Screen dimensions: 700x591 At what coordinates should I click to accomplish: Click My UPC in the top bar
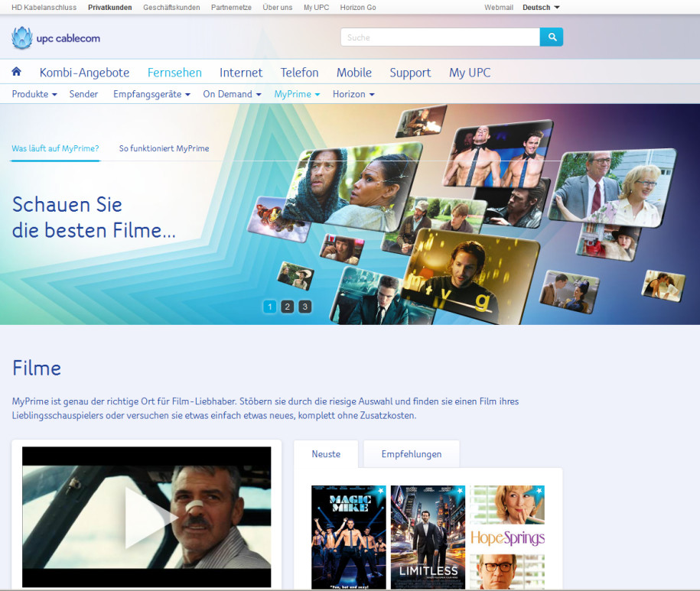point(316,8)
